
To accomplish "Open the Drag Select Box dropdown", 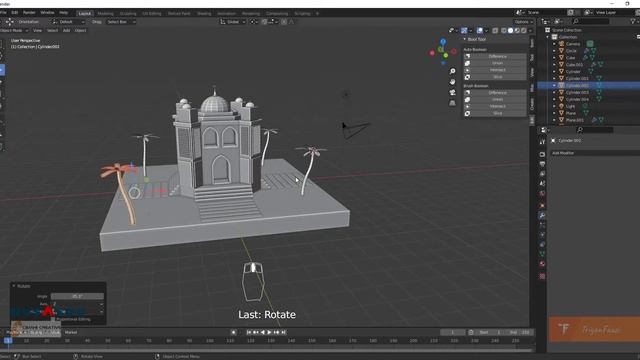I will coord(121,22).
